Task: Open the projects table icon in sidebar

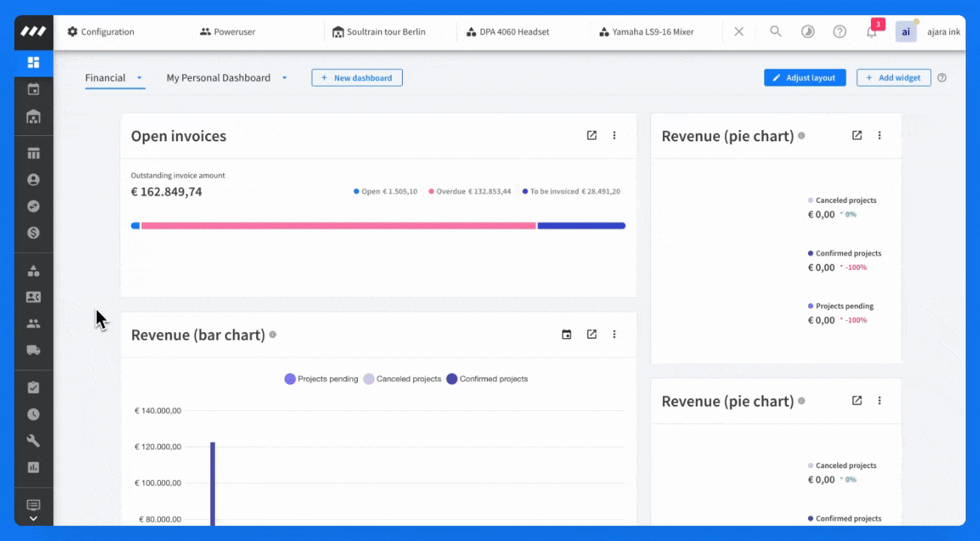Action: click(33, 153)
